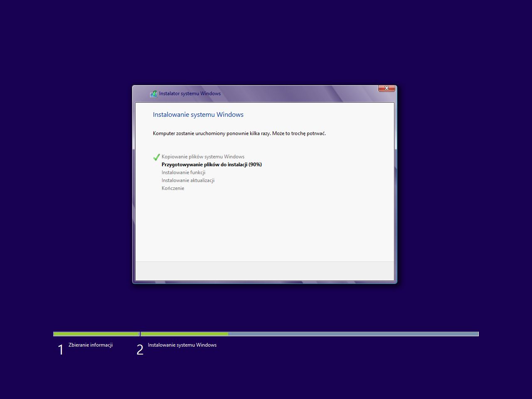Click the partly filled installation progress bar
532x399 pixels.
(310, 334)
